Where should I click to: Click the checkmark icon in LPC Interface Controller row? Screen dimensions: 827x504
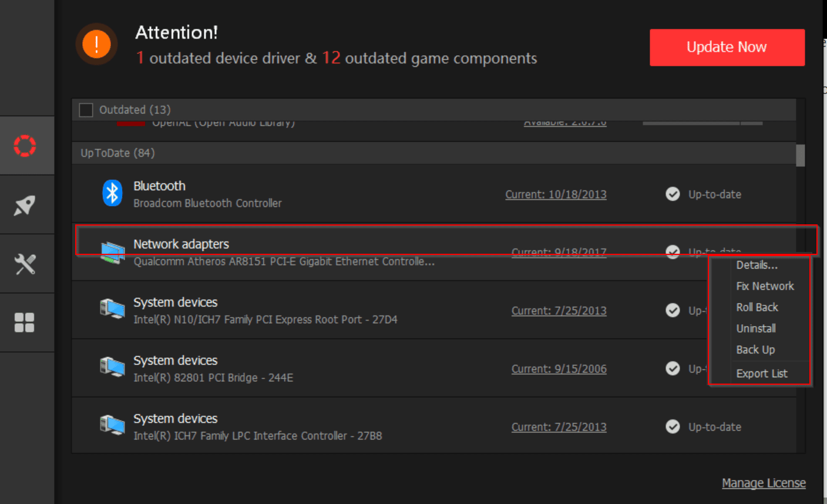(673, 426)
